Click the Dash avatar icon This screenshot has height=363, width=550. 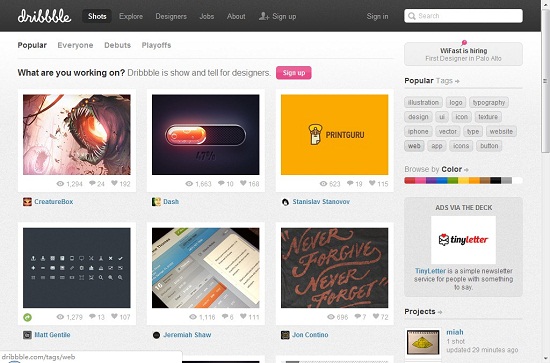pos(156,202)
